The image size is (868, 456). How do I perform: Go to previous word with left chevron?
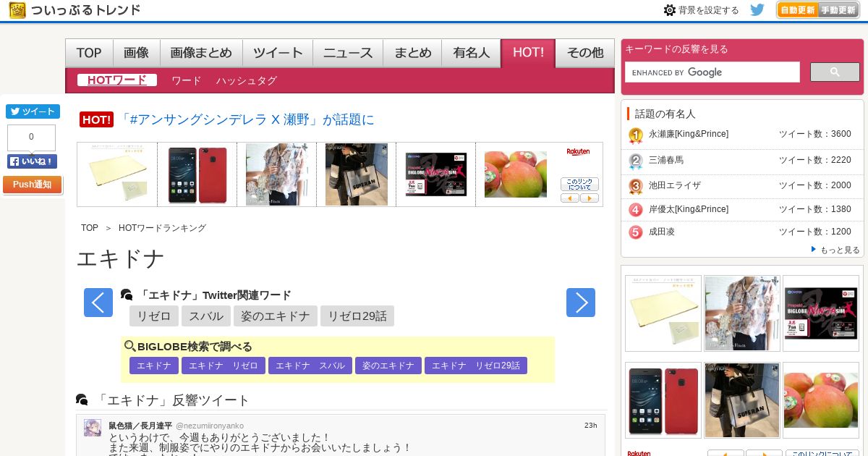click(98, 303)
